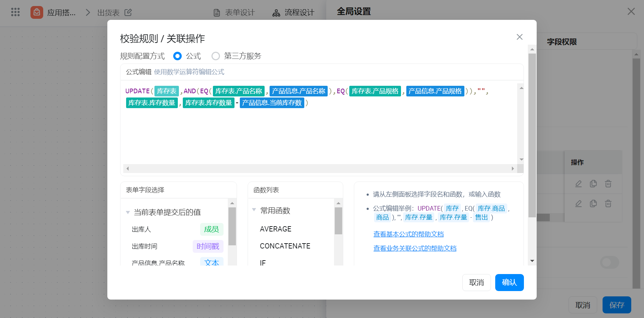Switch to the 流程设计 tab
The height and width of the screenshot is (318, 644).
click(x=293, y=13)
